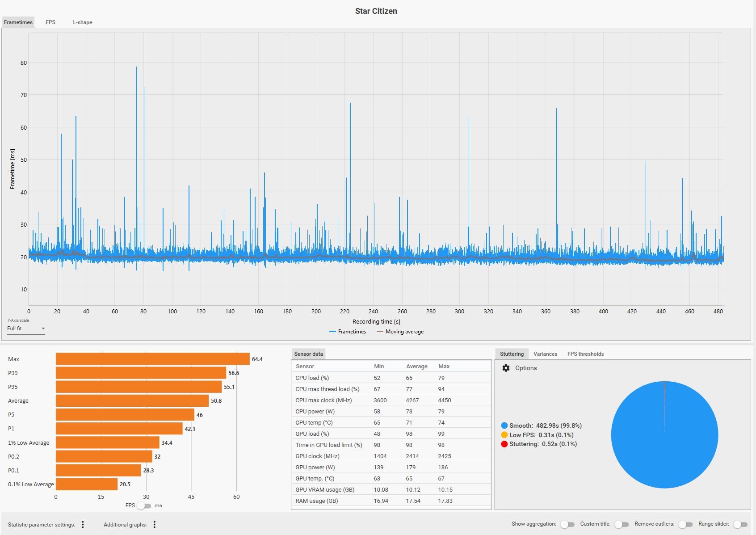Click the Star Citizen chart title
This screenshot has height=535, width=756.
[376, 11]
